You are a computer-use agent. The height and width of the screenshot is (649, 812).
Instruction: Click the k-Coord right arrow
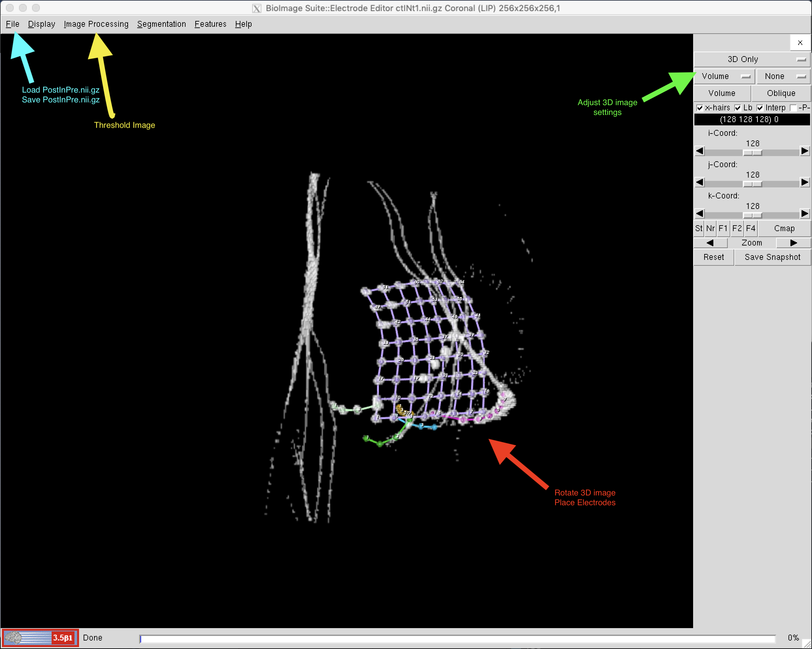tap(804, 214)
